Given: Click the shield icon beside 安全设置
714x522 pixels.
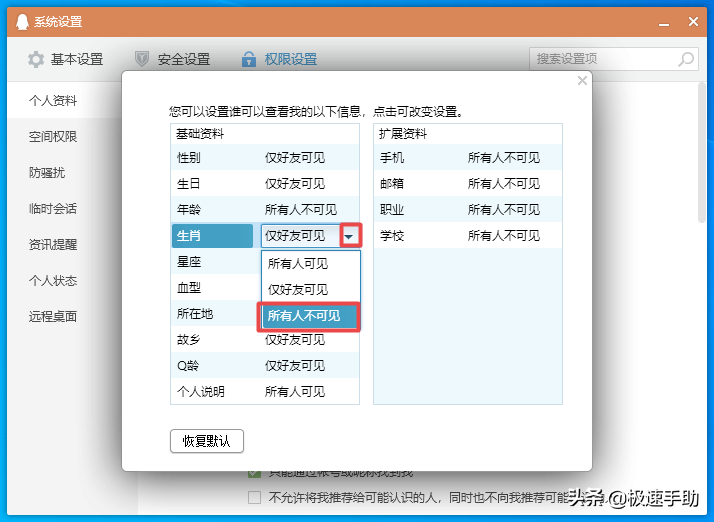Looking at the screenshot, I should (x=142, y=59).
